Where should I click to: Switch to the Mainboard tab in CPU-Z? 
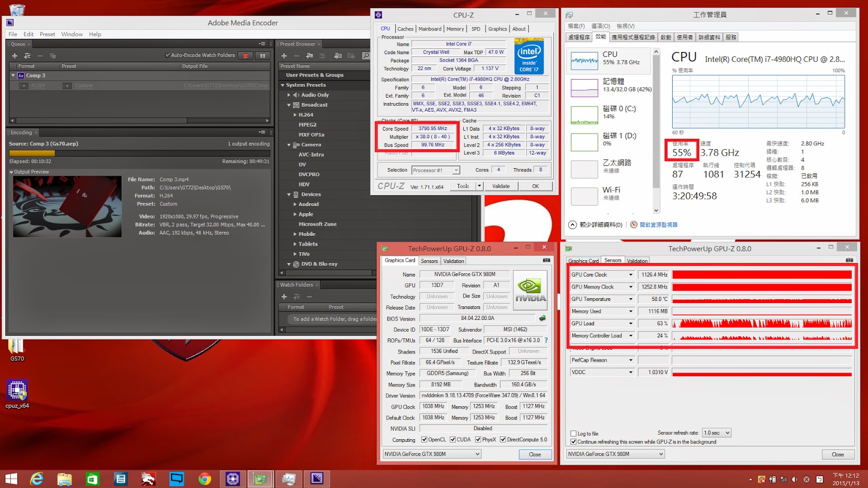(x=430, y=29)
